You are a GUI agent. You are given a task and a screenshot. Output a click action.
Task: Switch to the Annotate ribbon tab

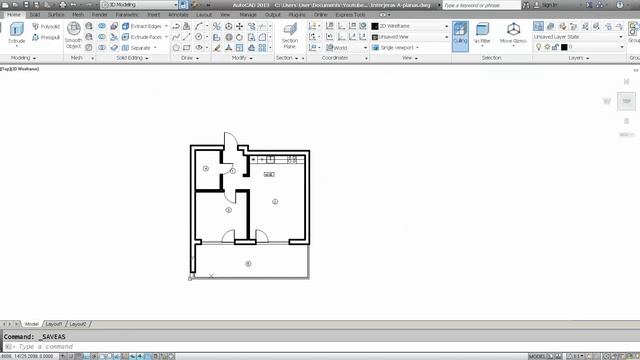(x=178, y=15)
